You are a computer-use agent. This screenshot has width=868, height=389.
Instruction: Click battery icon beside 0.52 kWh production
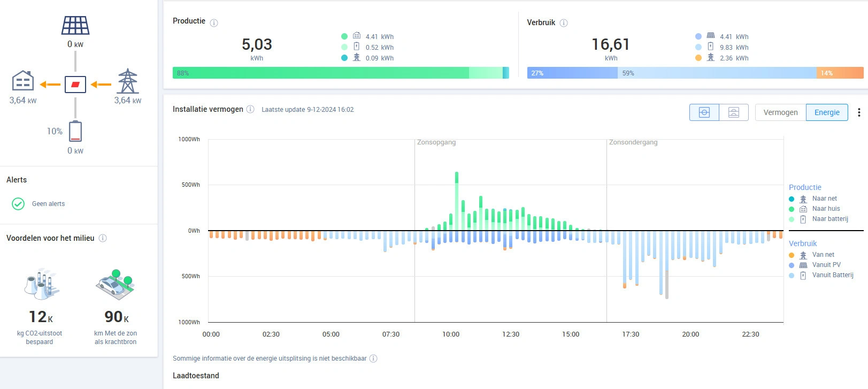(x=357, y=47)
